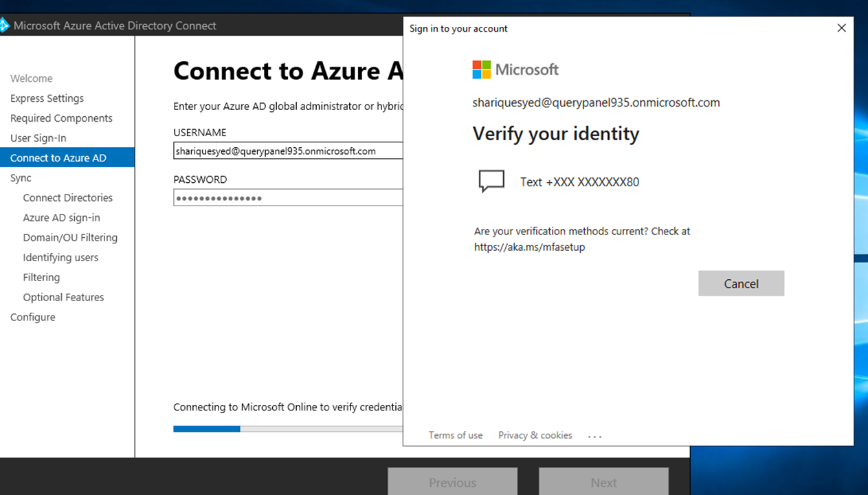This screenshot has height=495, width=868.
Task: Select Welcome in the wizard sidebar
Action: tap(32, 78)
